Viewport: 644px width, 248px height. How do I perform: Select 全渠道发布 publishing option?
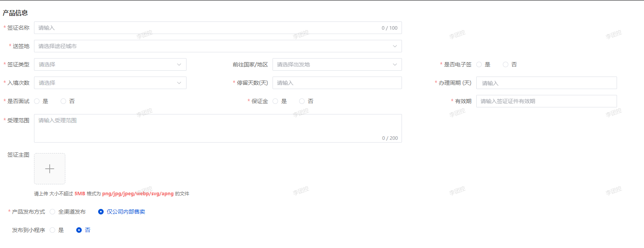[52, 212]
